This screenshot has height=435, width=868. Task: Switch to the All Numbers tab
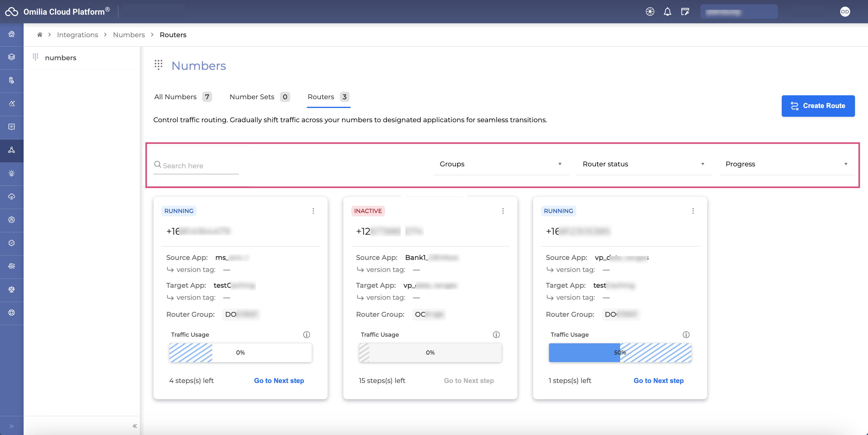point(175,96)
